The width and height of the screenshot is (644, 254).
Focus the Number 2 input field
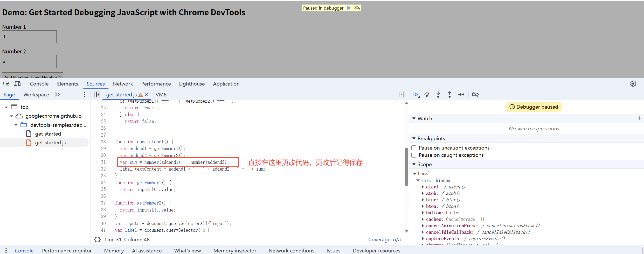click(29, 61)
